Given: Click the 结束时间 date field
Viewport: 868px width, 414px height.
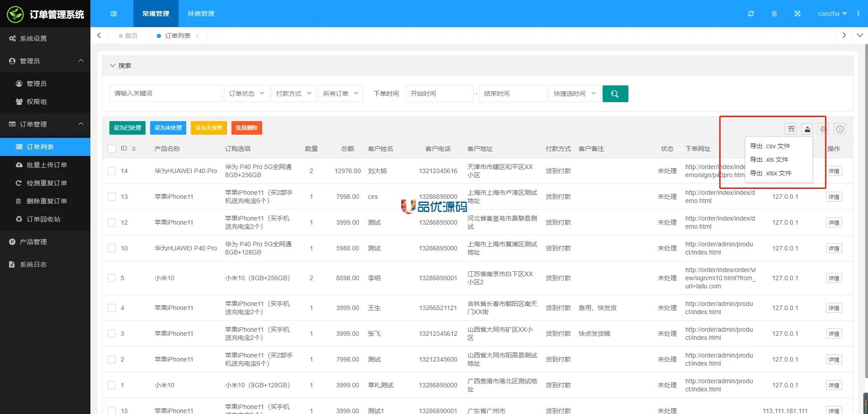Looking at the screenshot, I should [x=513, y=94].
